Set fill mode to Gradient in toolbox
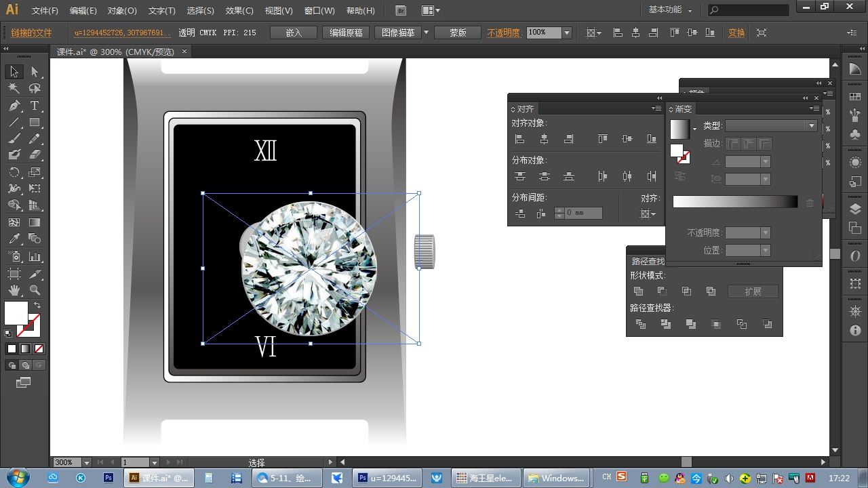 coord(25,349)
